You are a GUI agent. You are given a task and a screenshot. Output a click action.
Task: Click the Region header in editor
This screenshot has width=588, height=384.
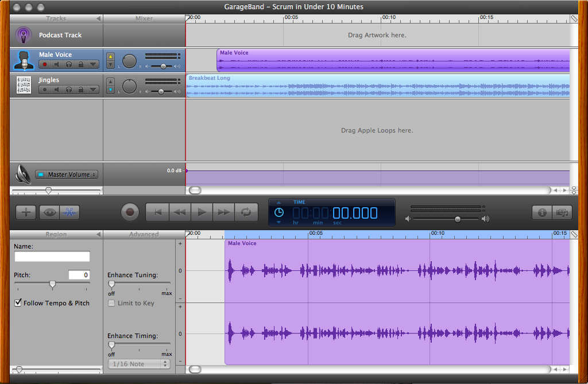56,234
